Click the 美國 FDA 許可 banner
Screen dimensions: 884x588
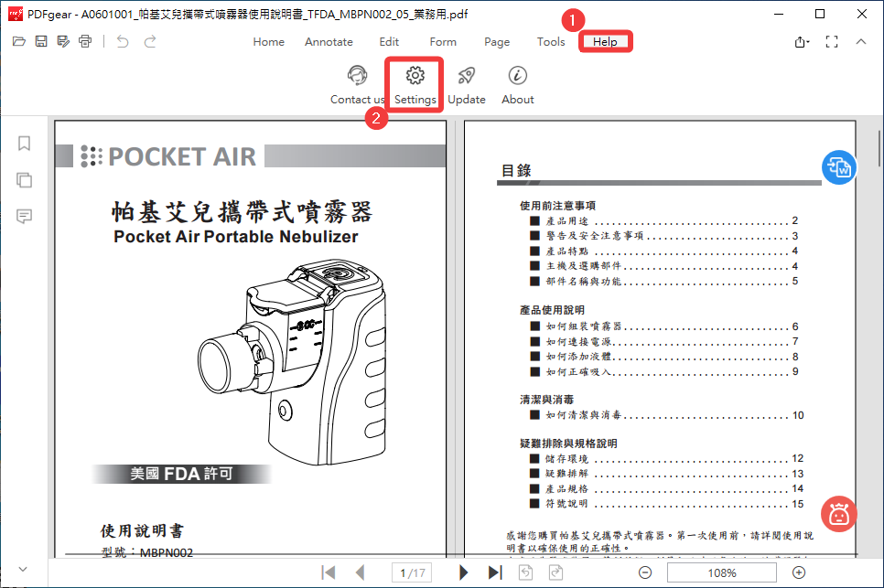pyautogui.click(x=181, y=474)
